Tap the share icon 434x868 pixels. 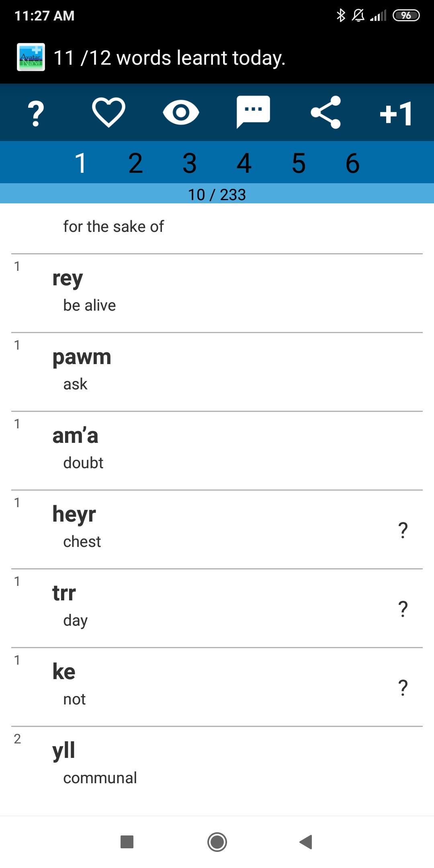[x=326, y=112]
